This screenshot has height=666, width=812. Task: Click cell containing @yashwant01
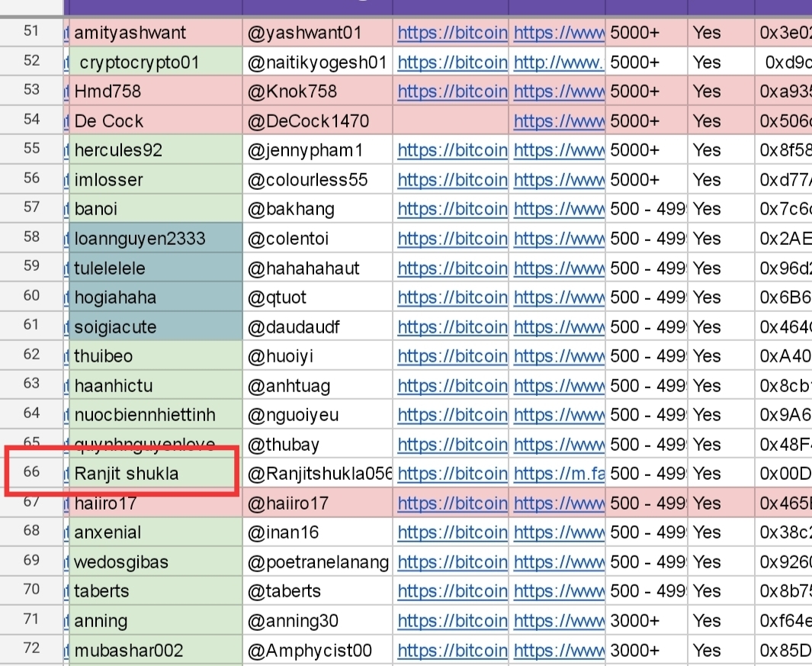pos(317,33)
